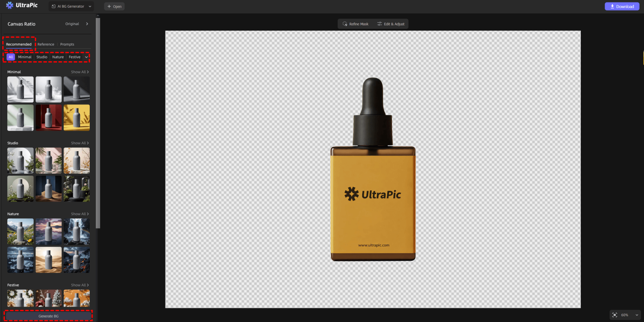Click Open to add a new image
The width and height of the screenshot is (644, 322).
[x=114, y=6]
